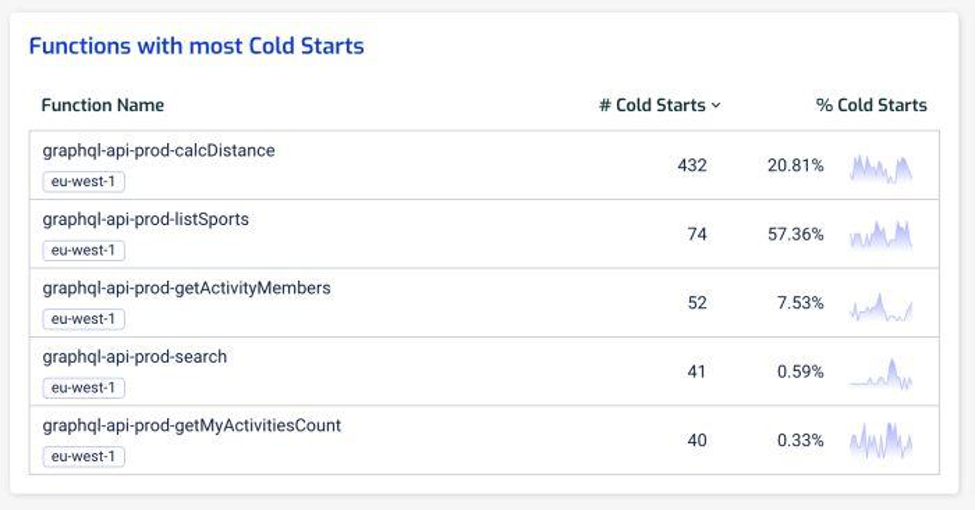
Task: Open the graphql-api-prod-listSports function
Action: point(145,219)
